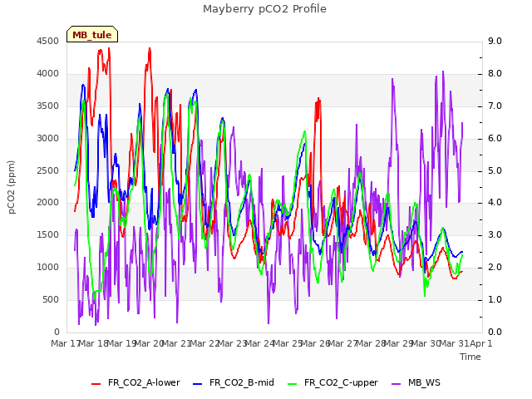
Task: Click the 0.0 right y-axis tick label
Action: pos(495,332)
